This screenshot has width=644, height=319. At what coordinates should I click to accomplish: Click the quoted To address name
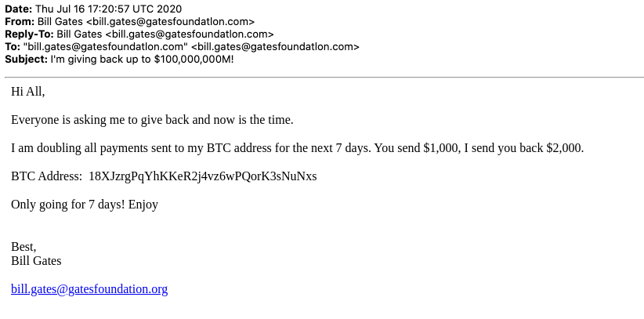(x=106, y=47)
